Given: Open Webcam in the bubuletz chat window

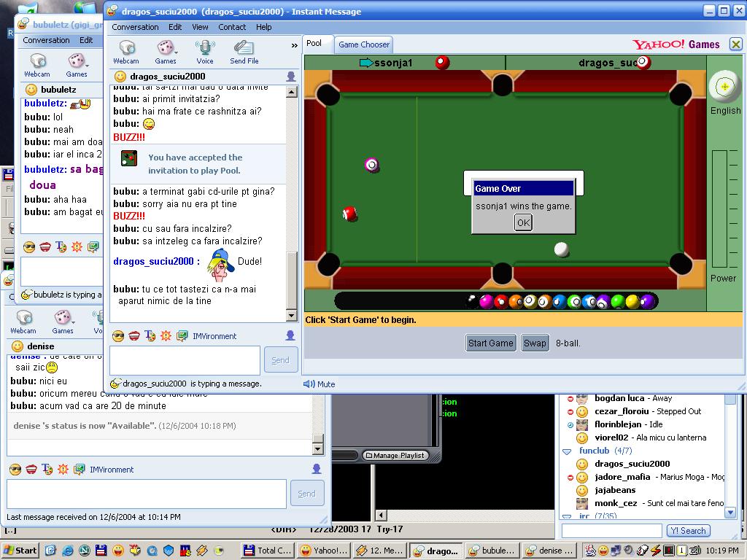Looking at the screenshot, I should click(37, 65).
